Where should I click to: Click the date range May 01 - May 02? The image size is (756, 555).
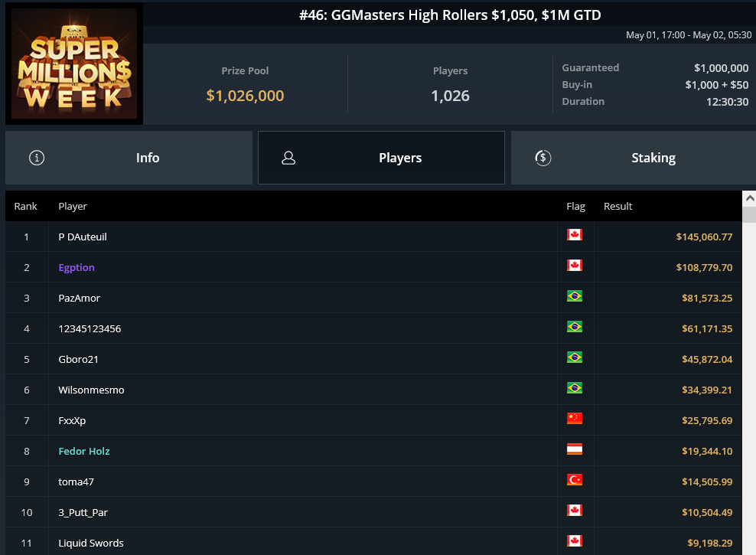pos(689,35)
